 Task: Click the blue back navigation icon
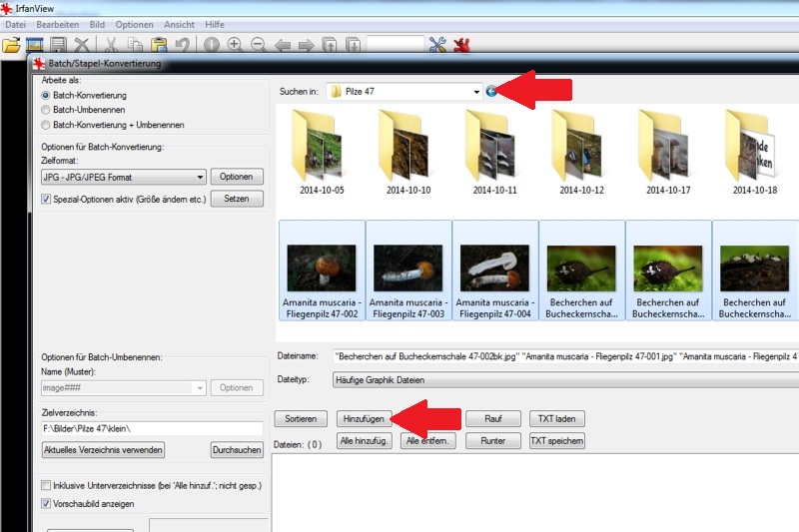point(491,92)
